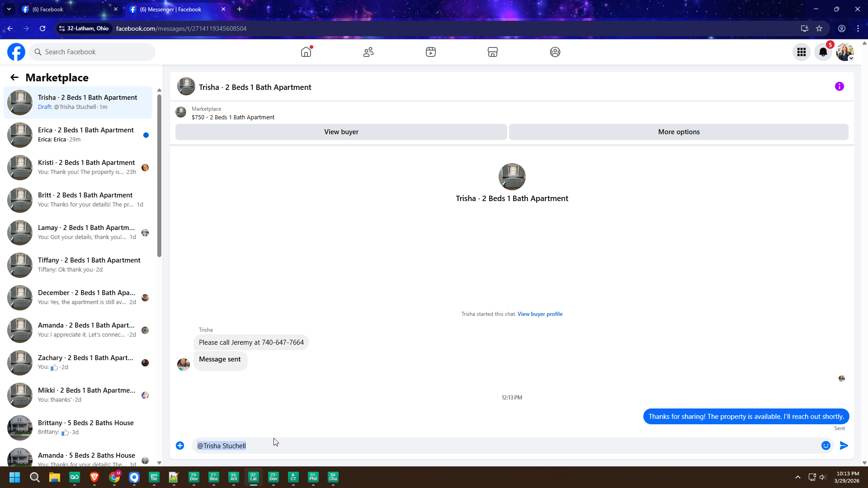Click the More options button
This screenshot has width=868, height=488.
coord(679,132)
